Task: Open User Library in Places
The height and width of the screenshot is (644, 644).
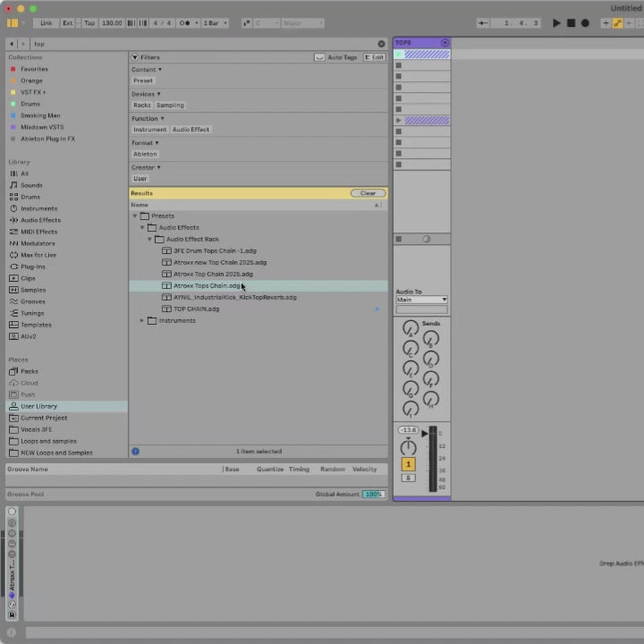Action: (38, 406)
